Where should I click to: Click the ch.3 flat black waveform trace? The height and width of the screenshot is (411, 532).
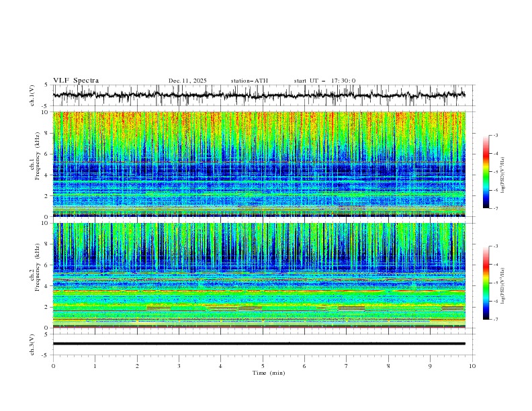(259, 344)
